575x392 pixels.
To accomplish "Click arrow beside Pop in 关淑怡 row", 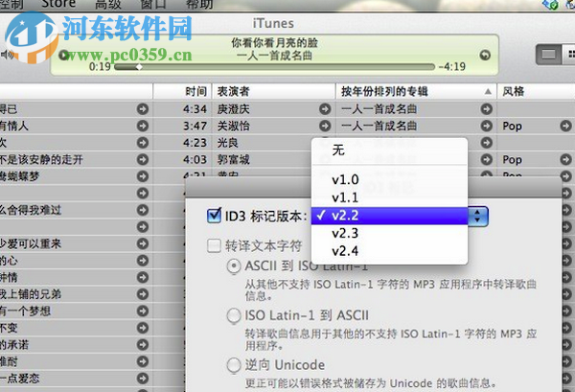I will coord(565,126).
